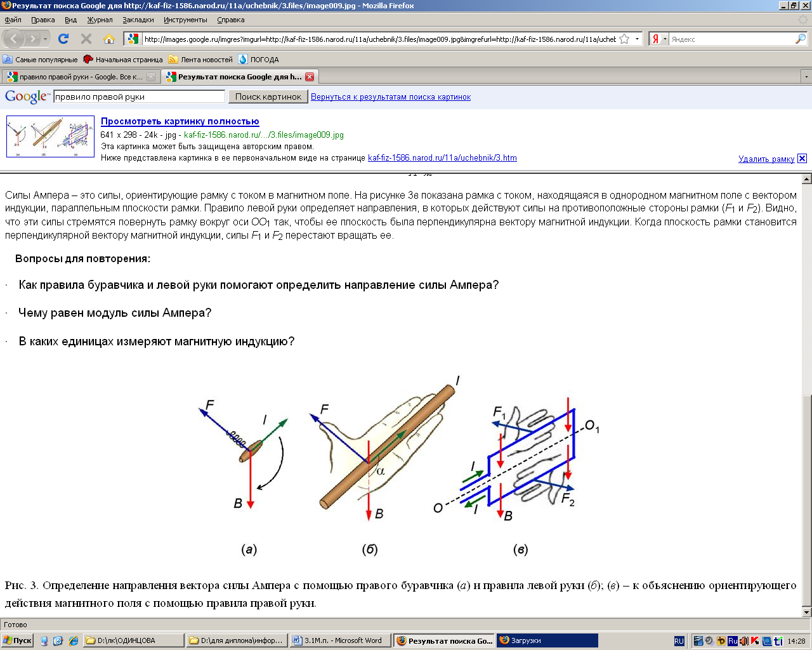Open the 'Загрузки' downloads taskbar window
The image size is (812, 650).
pos(547,640)
